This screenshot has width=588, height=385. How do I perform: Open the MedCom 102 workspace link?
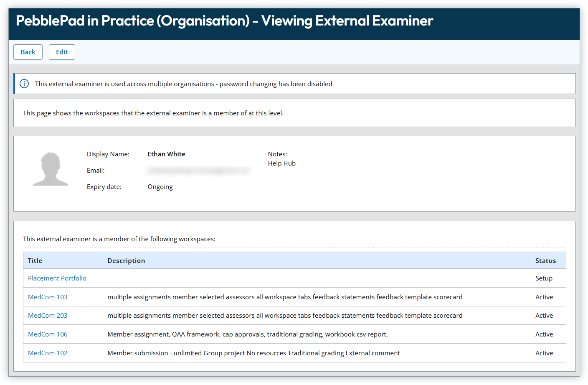pos(48,353)
